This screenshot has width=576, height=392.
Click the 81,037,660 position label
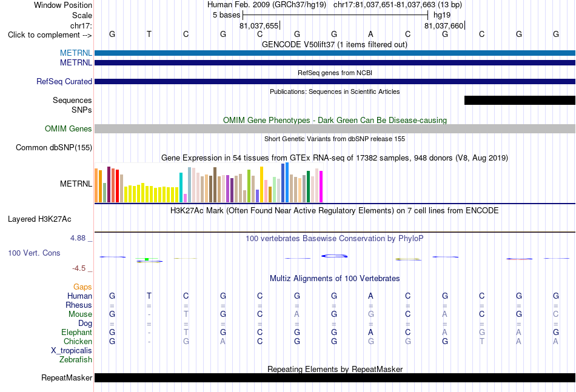point(444,25)
